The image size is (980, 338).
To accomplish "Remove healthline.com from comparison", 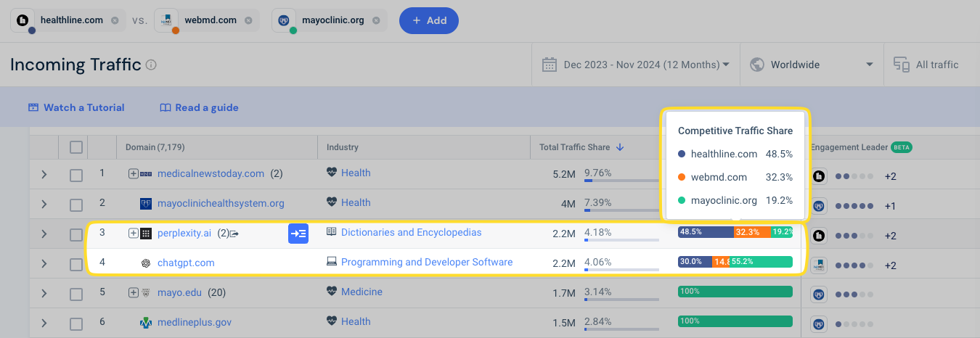I will 115,20.
